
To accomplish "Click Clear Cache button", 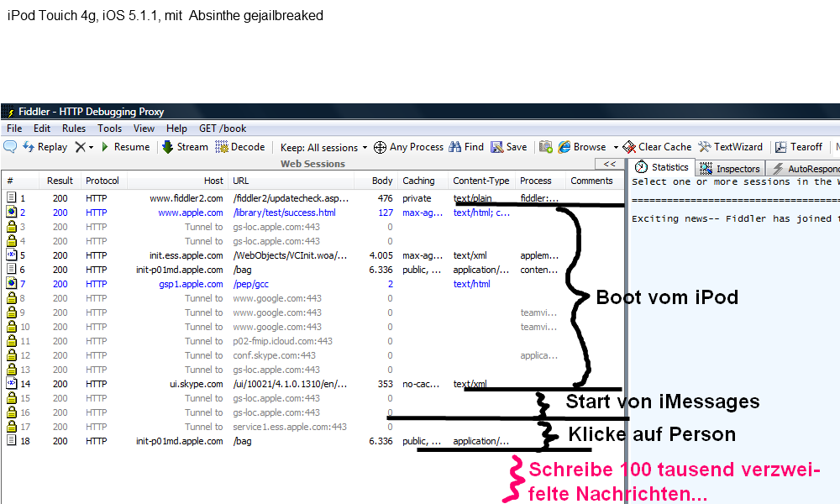I will tap(658, 147).
